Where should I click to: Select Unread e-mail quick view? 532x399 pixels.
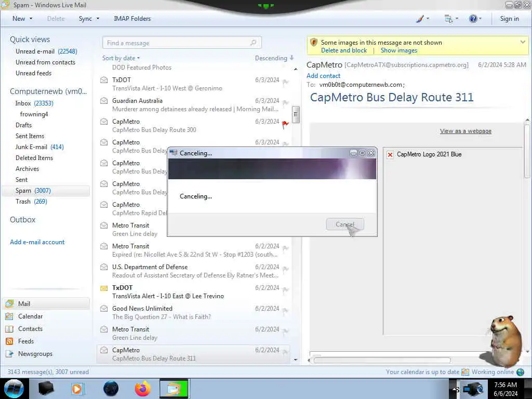[46, 51]
